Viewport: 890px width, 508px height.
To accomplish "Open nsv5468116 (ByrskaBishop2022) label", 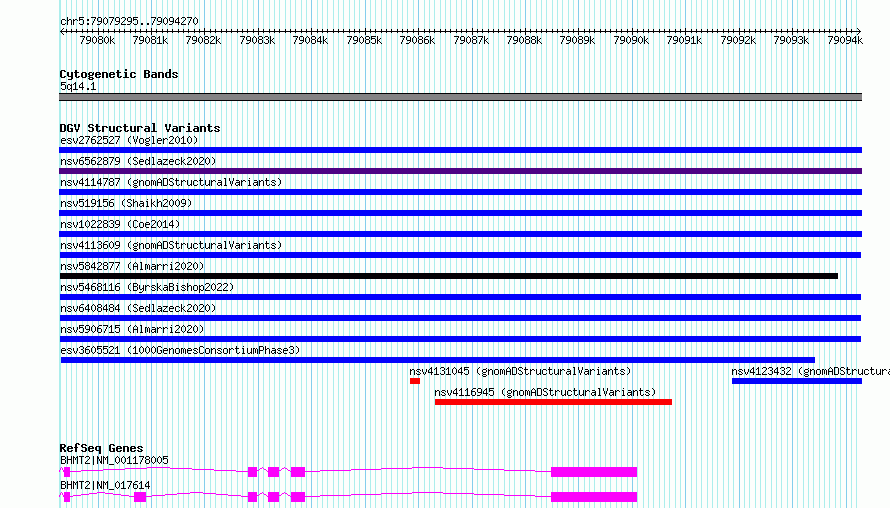I will point(147,287).
